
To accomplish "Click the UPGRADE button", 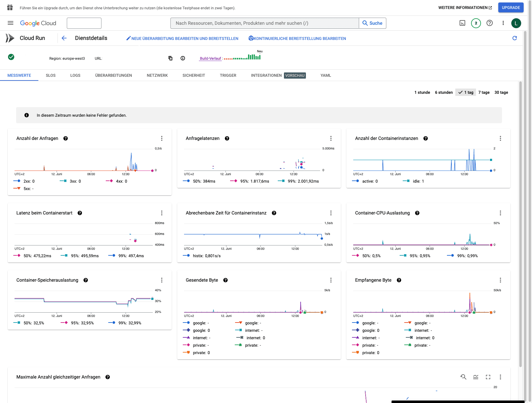I will (511, 7).
